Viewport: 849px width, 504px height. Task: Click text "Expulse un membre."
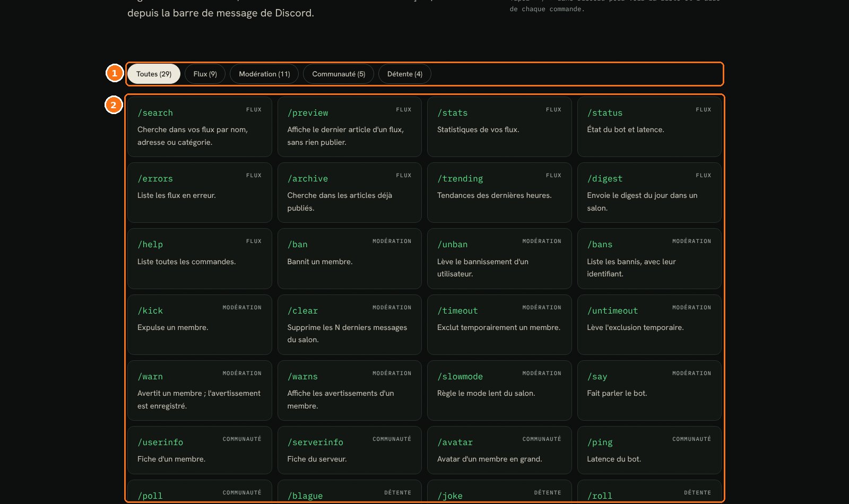click(x=173, y=327)
